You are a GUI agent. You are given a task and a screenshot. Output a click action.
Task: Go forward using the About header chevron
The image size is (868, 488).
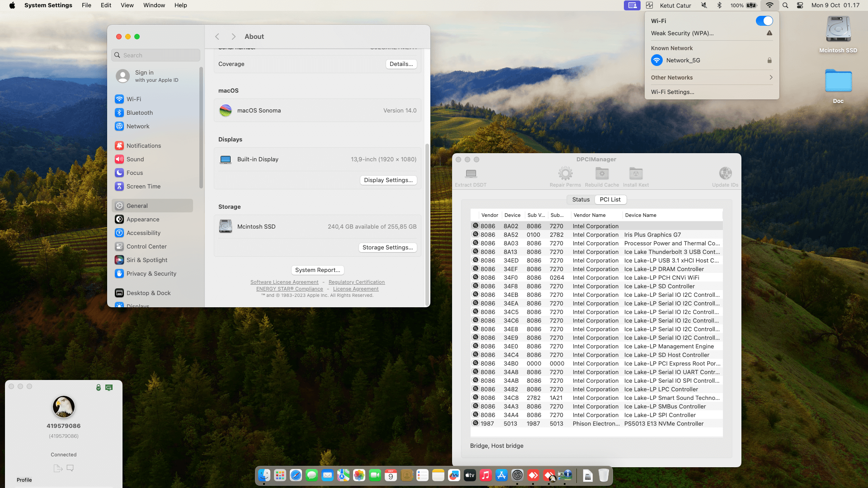(x=233, y=37)
